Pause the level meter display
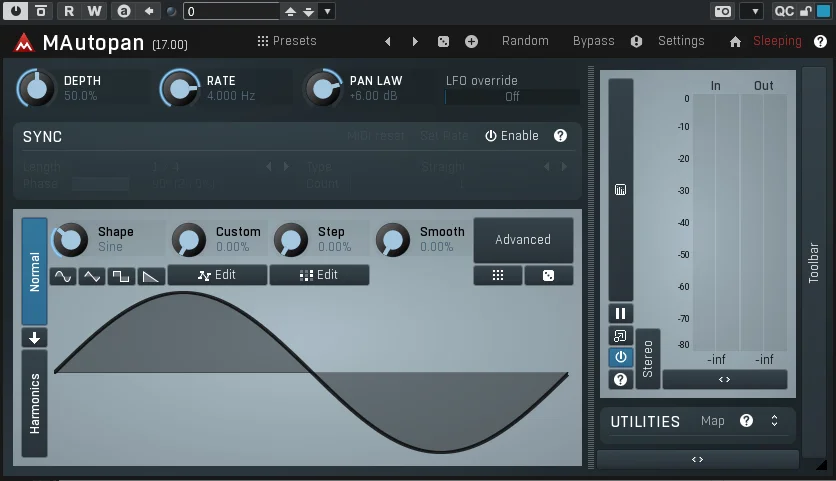 (621, 314)
